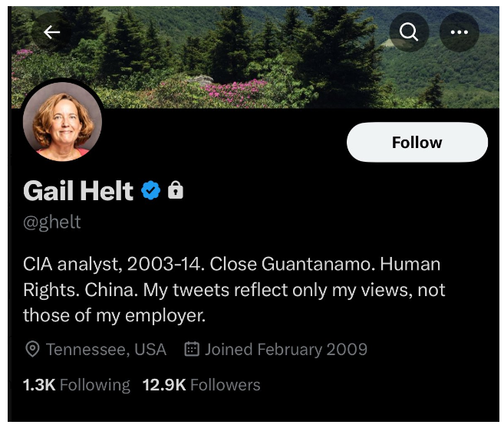Viewport: 504px width, 428px height.
Task: Click the padlock protected-account icon
Action: coord(176,190)
